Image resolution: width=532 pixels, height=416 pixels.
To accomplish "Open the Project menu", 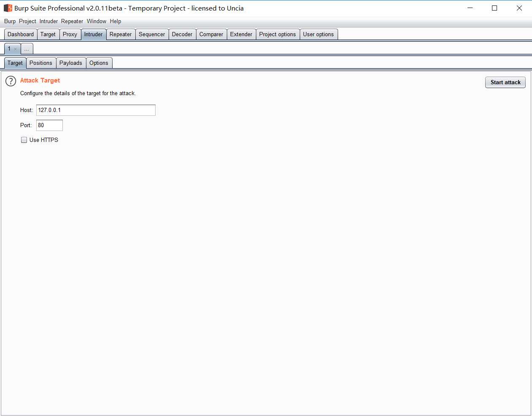I will coord(27,21).
